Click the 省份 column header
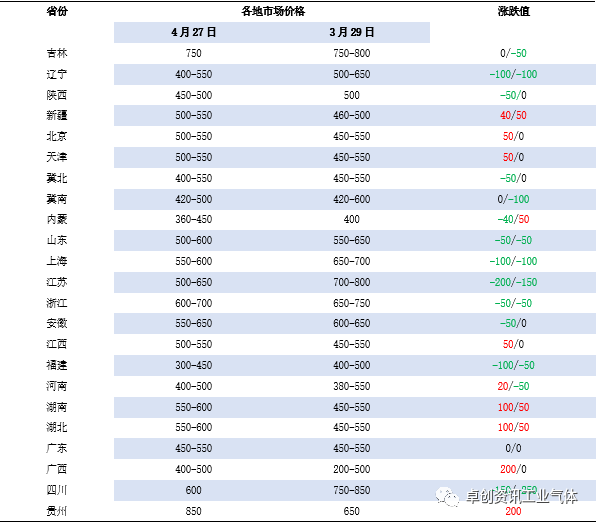 tap(57, 11)
